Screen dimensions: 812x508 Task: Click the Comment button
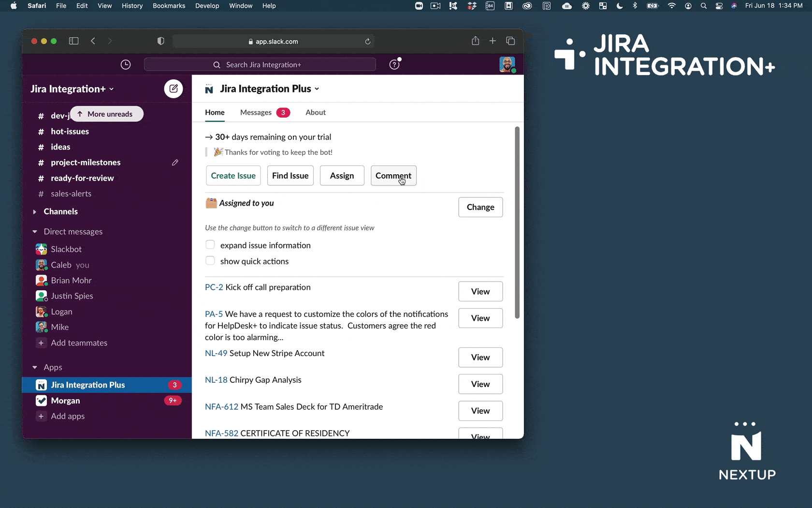393,176
